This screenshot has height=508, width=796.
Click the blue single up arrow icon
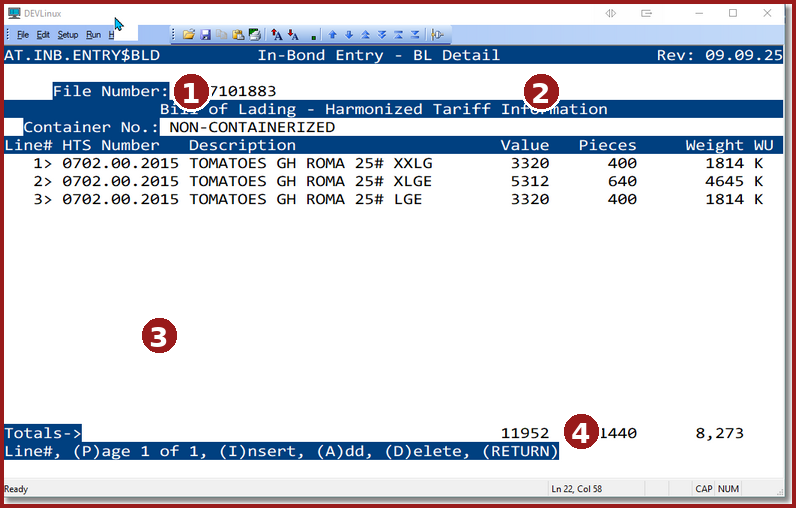click(x=332, y=34)
